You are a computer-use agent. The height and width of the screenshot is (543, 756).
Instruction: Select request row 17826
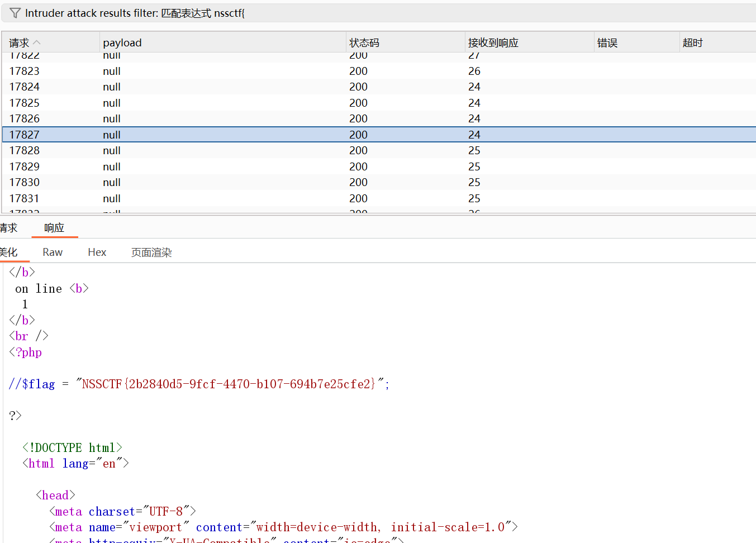click(x=379, y=118)
